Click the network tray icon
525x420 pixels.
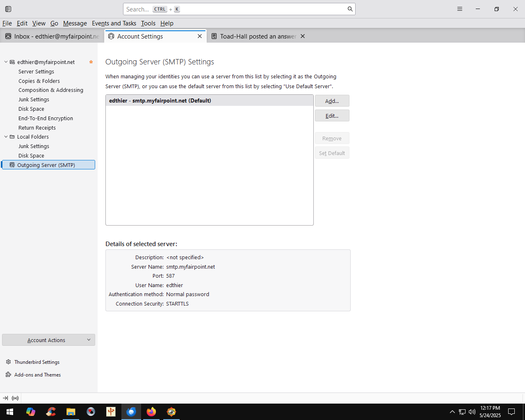click(462, 412)
